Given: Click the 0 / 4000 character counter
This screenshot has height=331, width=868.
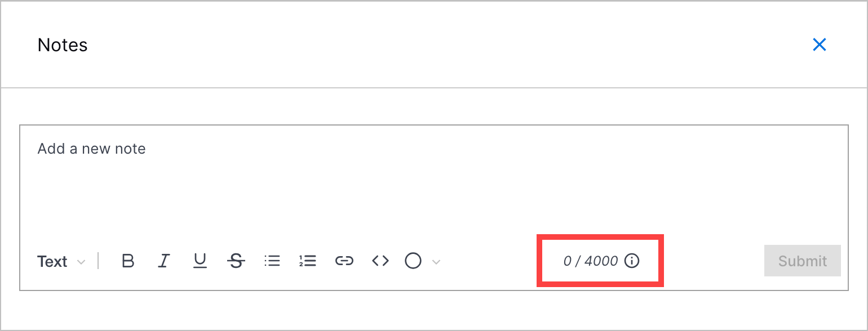Looking at the screenshot, I should 591,261.
